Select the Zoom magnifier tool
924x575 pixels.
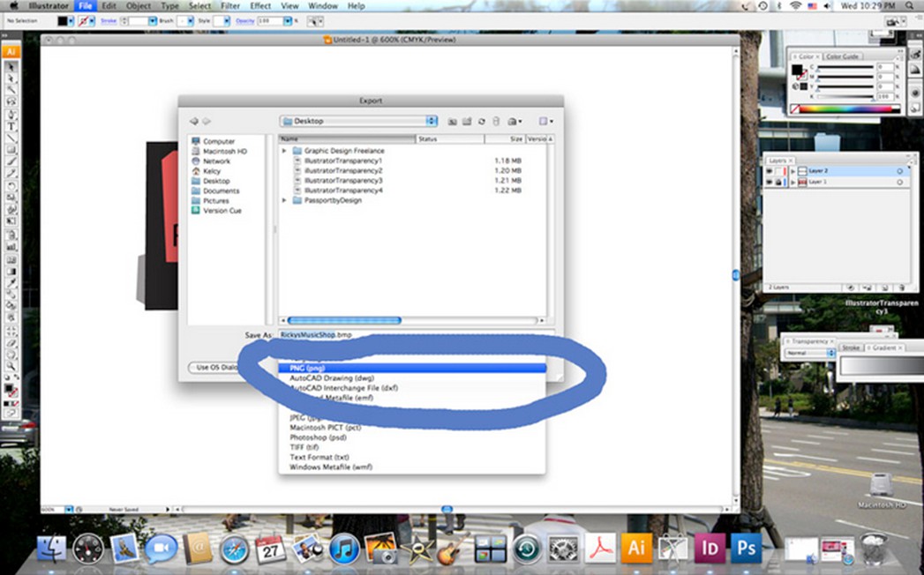11,367
